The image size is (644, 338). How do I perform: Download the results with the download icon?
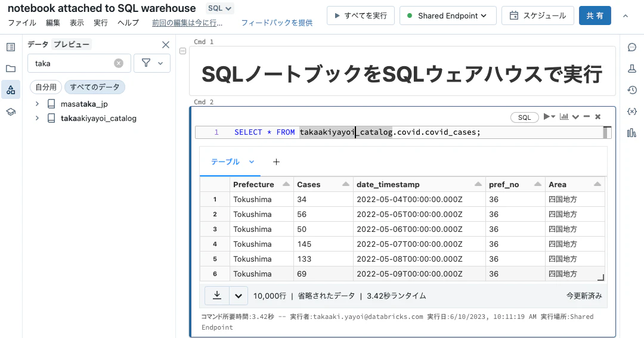point(217,295)
